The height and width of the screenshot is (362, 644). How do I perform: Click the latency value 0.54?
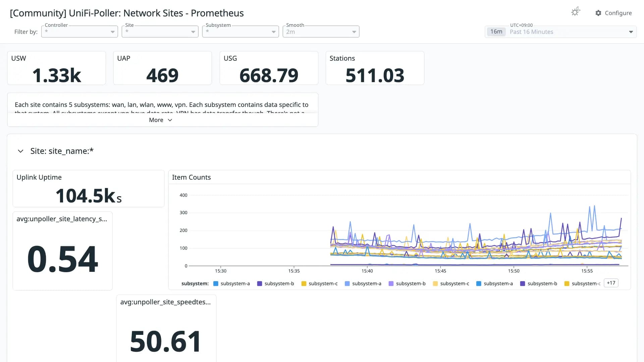[x=63, y=259]
